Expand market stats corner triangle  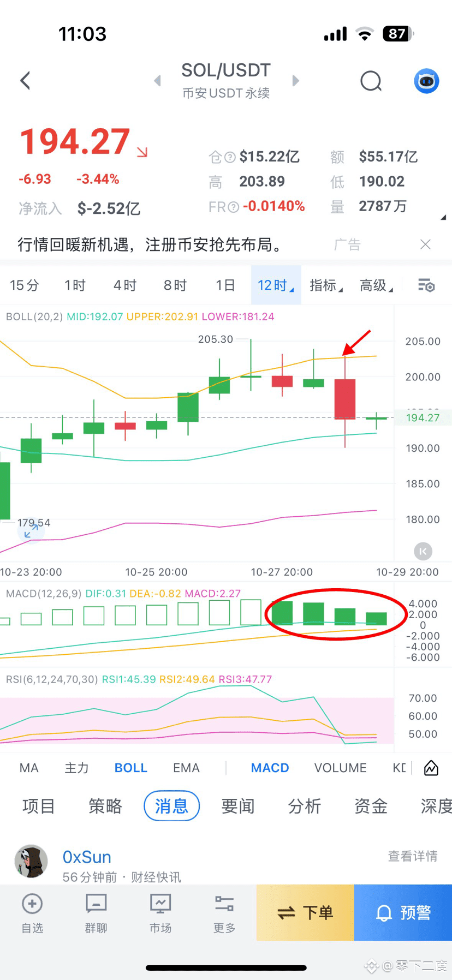click(443, 217)
